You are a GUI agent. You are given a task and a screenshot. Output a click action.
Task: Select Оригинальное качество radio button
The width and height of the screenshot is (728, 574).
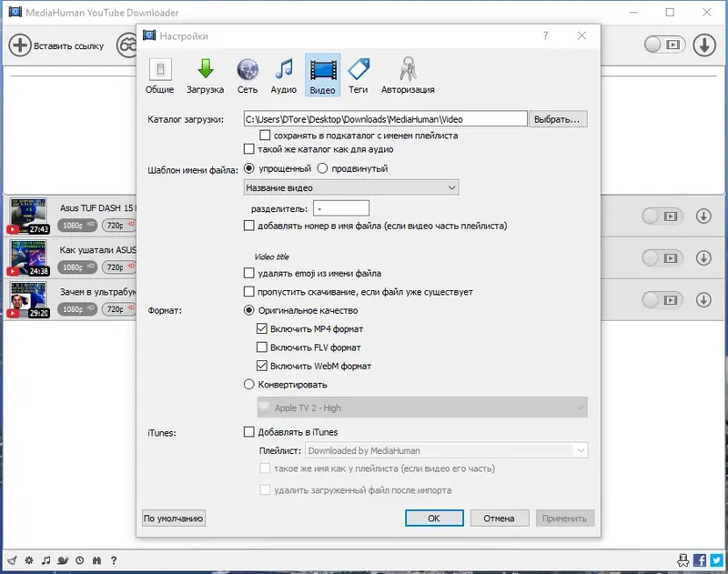point(249,310)
